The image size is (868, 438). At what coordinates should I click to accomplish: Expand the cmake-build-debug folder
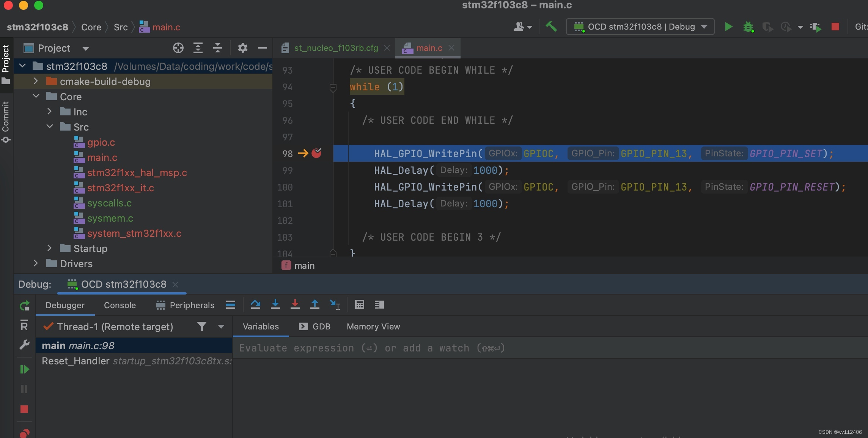point(36,81)
